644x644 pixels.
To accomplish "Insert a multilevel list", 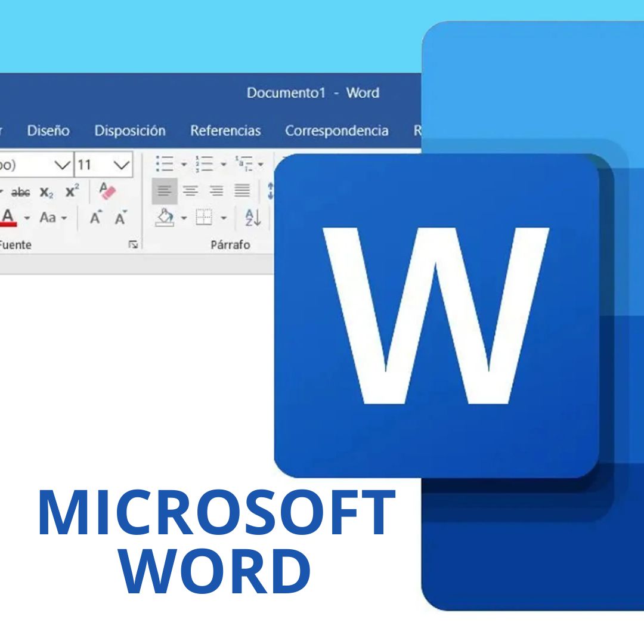I will (x=243, y=163).
